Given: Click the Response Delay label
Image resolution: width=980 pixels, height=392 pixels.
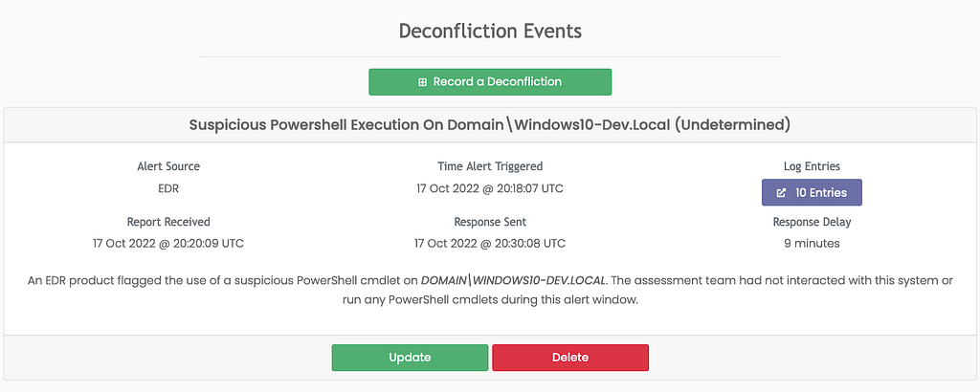Looking at the screenshot, I should click(x=812, y=222).
